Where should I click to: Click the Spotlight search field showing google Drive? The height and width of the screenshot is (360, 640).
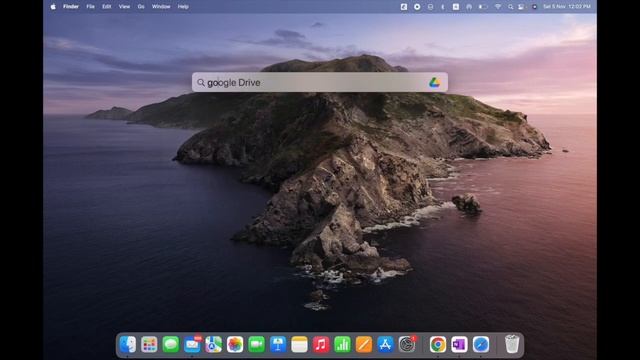click(x=320, y=82)
